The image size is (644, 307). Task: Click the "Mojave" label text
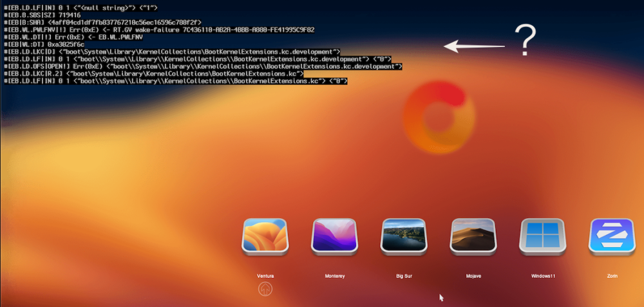point(473,276)
